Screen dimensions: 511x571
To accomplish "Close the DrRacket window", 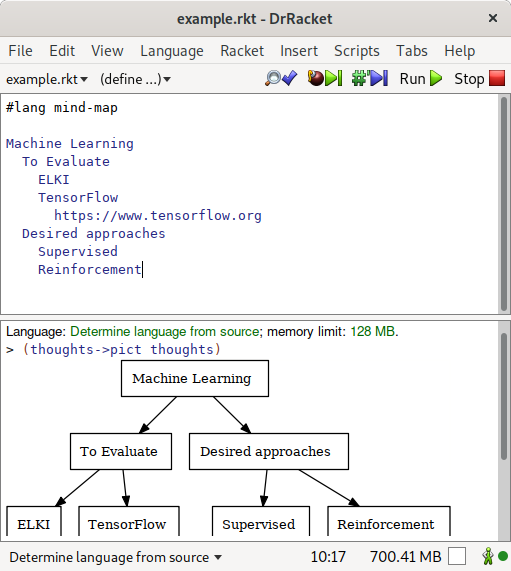I will (493, 18).
